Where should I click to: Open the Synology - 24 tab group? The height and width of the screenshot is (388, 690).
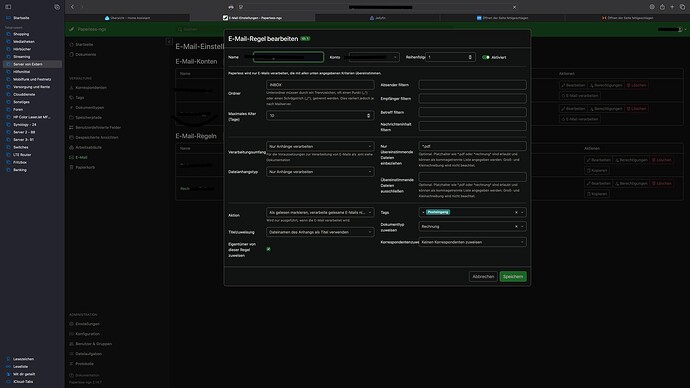(x=25, y=124)
